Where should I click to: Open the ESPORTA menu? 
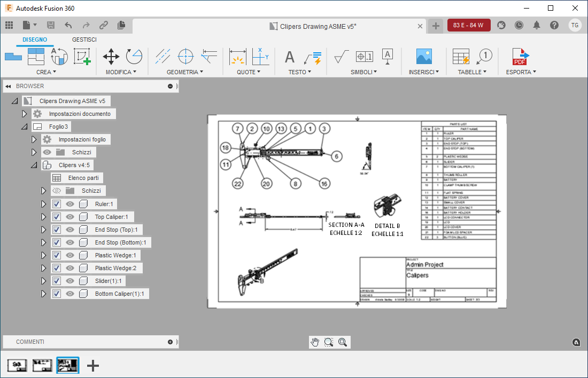pyautogui.click(x=521, y=72)
